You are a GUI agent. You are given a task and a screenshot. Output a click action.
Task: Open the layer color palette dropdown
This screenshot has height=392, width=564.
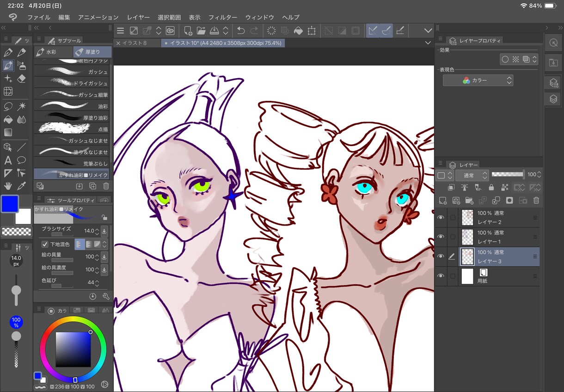click(x=445, y=175)
